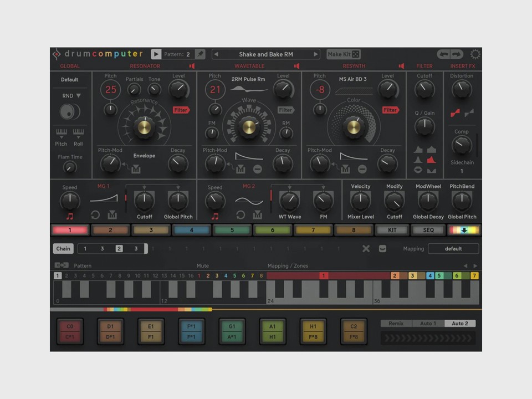Image resolution: width=532 pixels, height=399 pixels.
Task: Trigger the C0 drum pad
Action: [70, 331]
